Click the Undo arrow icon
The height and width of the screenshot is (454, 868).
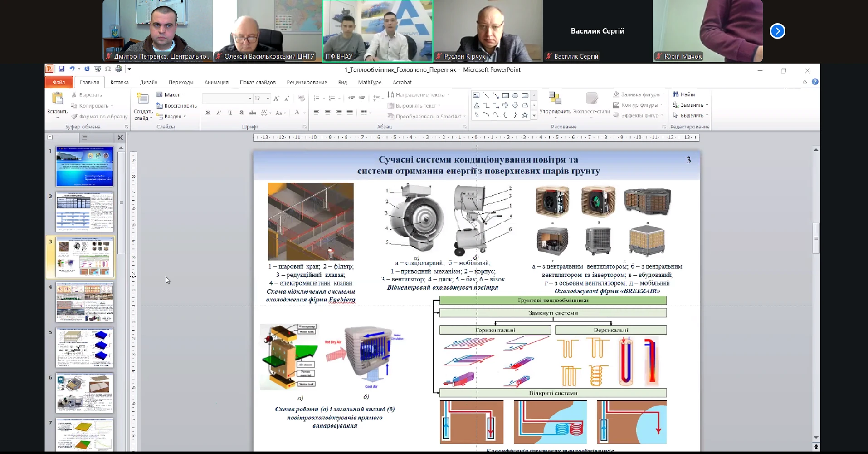(x=72, y=69)
